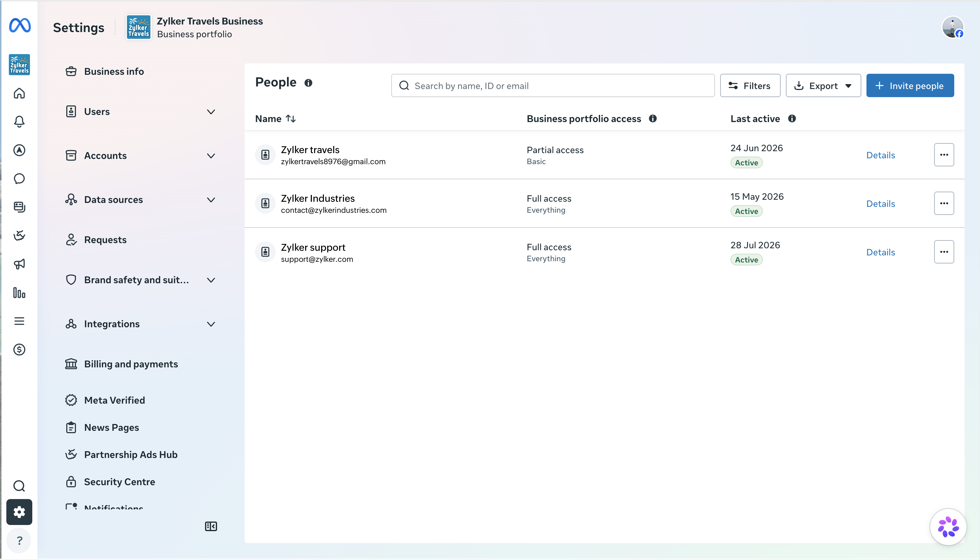Collapse the settings sidebar panel
The width and height of the screenshot is (980, 560).
[x=211, y=526]
